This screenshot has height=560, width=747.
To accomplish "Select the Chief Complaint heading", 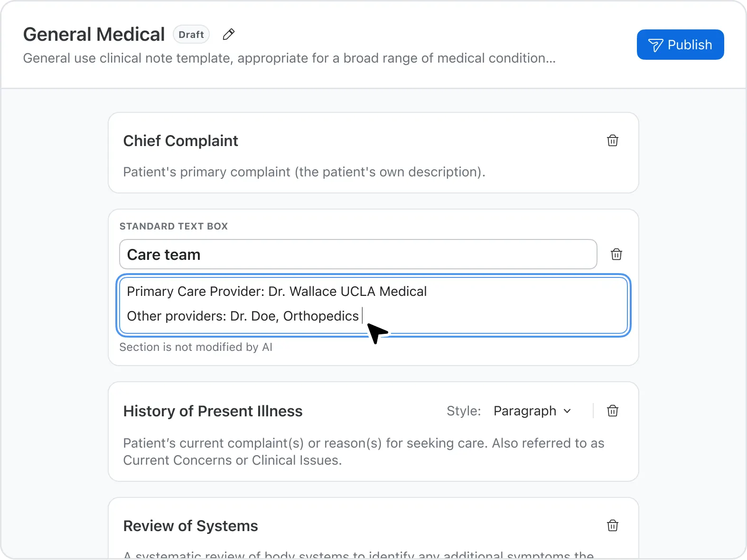I will point(180,141).
